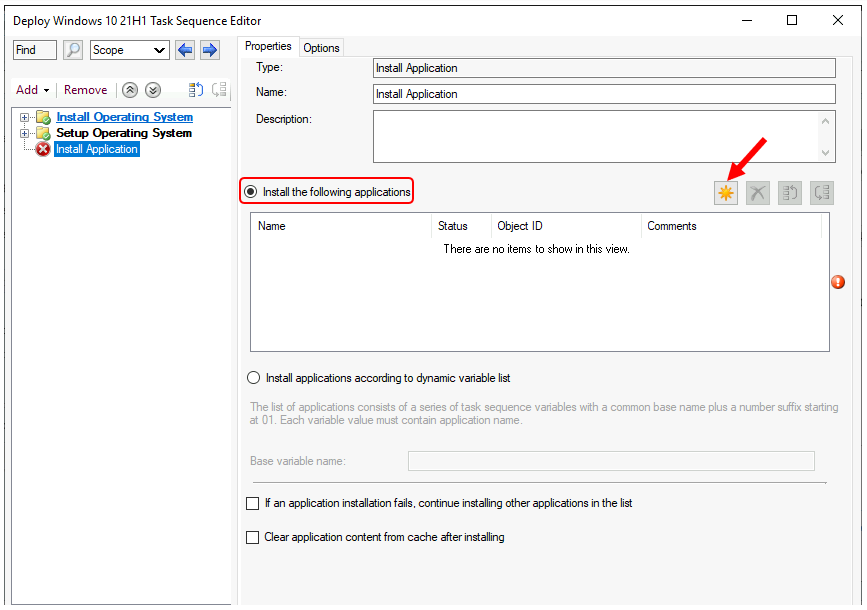Select 'Install applications according to dynamic variable list'
The image size is (867, 610).
[253, 378]
